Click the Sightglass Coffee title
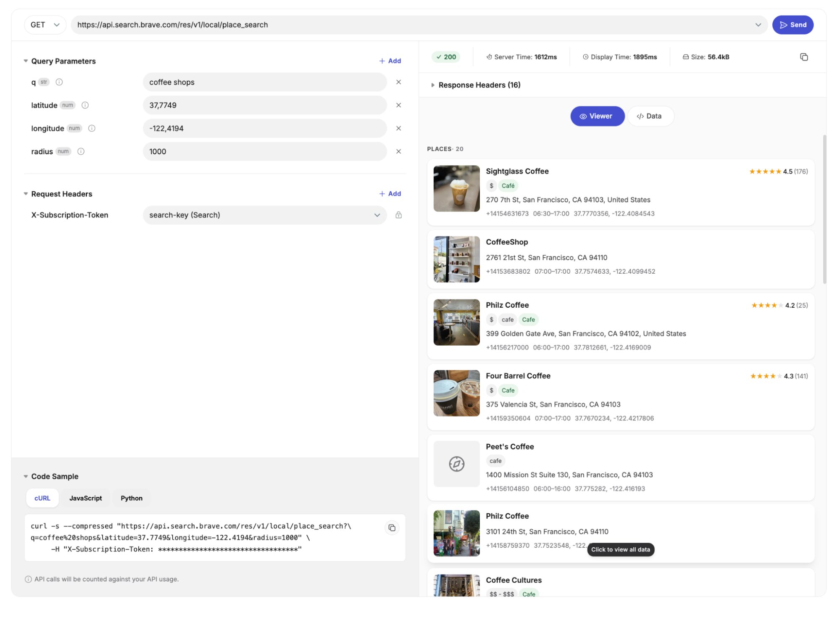 [517, 171]
